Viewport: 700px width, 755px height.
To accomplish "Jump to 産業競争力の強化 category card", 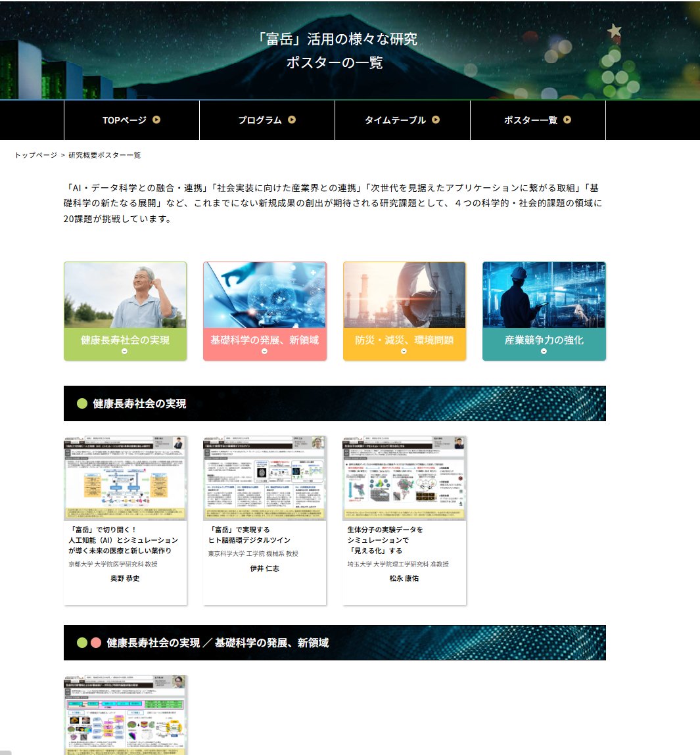I will click(544, 311).
